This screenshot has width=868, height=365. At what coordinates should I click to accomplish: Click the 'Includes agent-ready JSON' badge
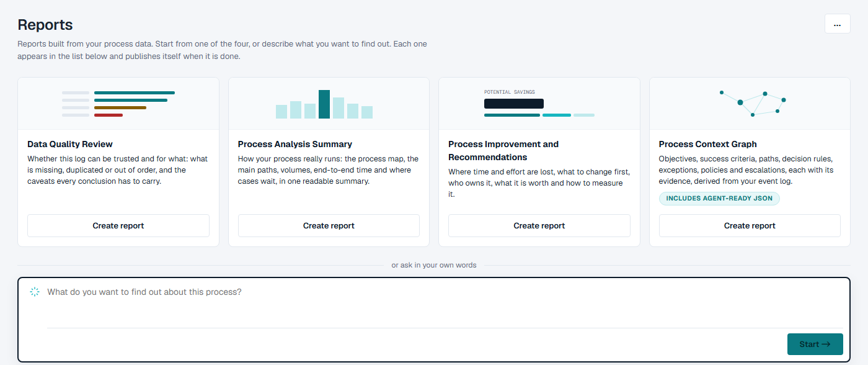coord(719,199)
